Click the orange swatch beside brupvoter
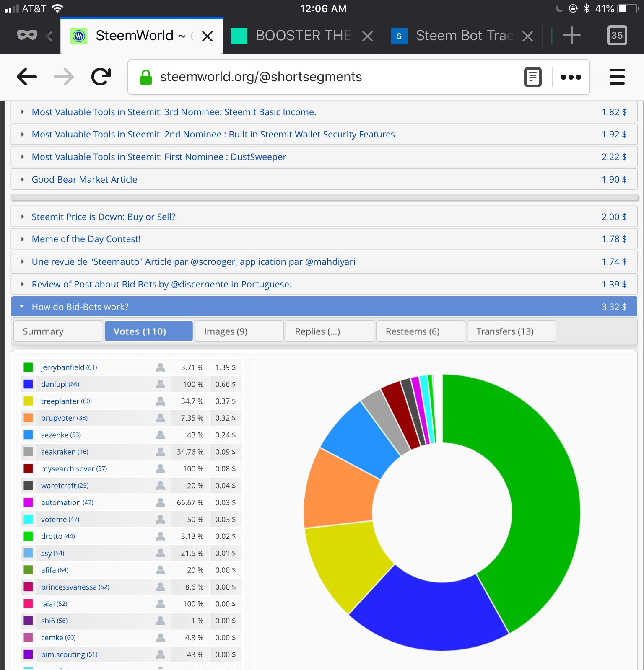644x670 pixels. tap(28, 418)
